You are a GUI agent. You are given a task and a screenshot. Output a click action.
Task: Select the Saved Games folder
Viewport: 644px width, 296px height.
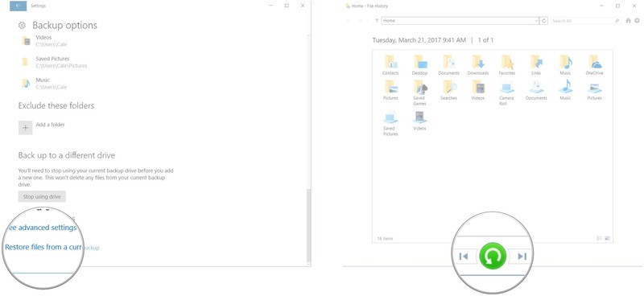pos(419,93)
